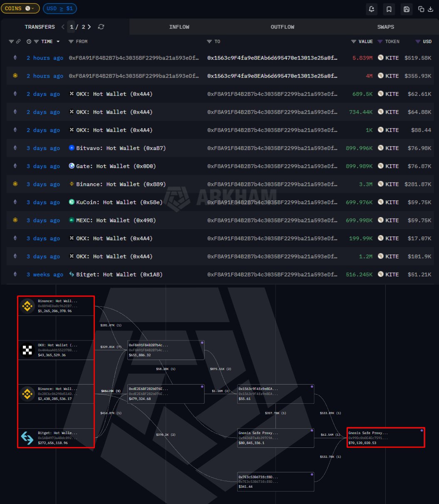Open Bitvavo: Hot Wallet (0xaB7) link

[x=121, y=148]
